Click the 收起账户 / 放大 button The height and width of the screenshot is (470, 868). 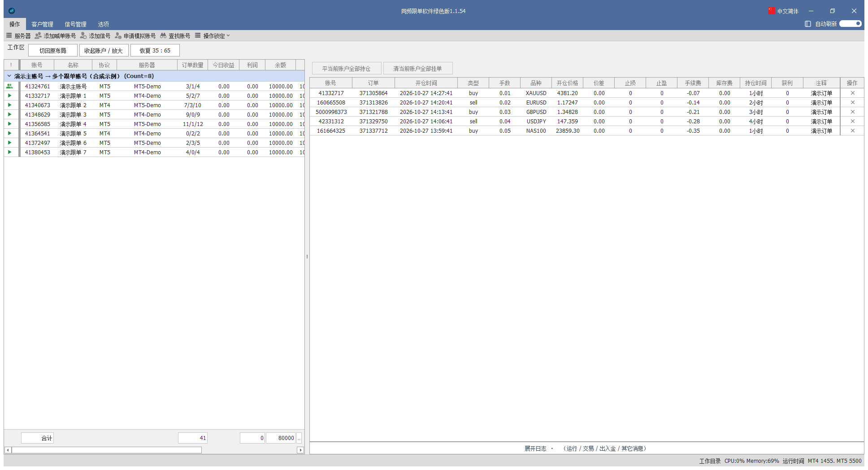(104, 51)
